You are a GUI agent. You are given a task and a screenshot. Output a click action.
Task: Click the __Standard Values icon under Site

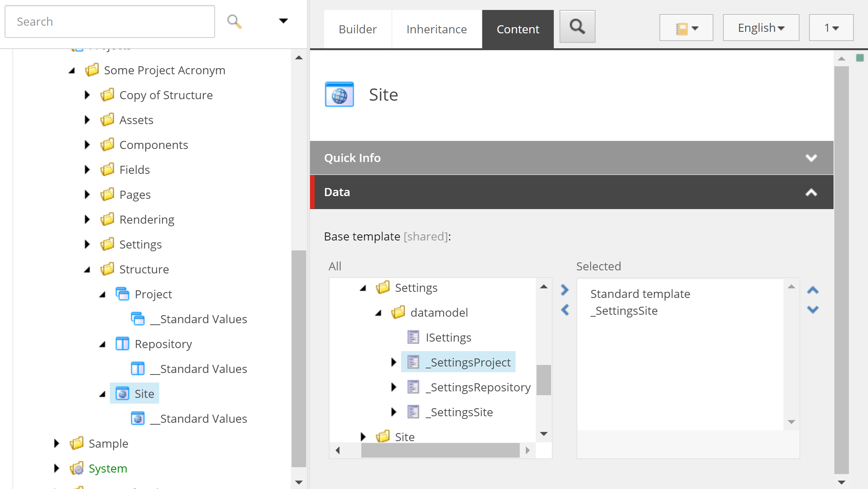click(x=138, y=418)
